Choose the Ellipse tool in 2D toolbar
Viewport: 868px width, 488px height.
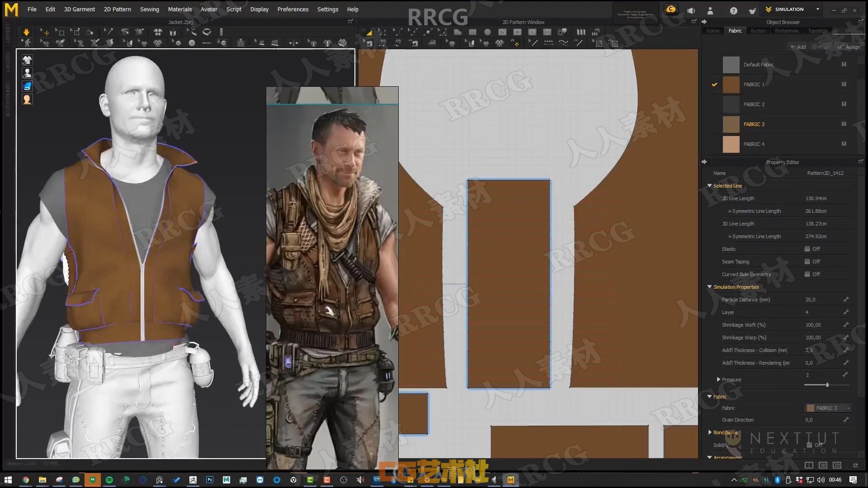(x=487, y=32)
